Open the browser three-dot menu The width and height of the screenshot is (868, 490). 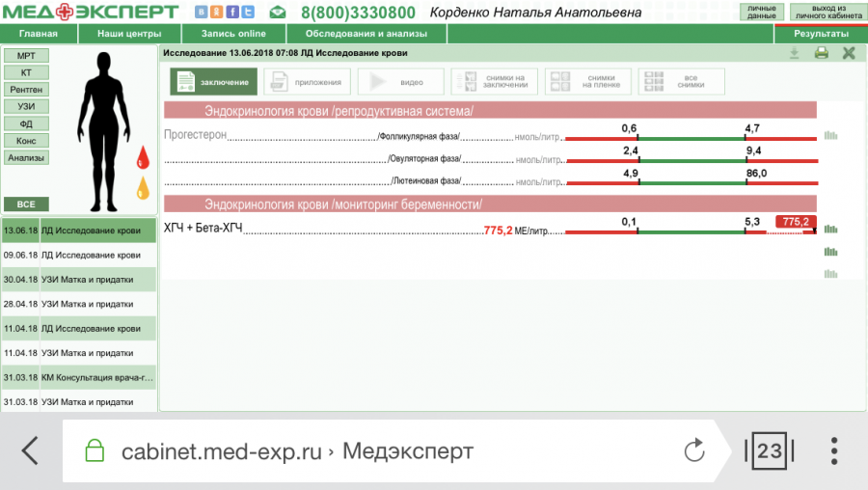click(834, 450)
